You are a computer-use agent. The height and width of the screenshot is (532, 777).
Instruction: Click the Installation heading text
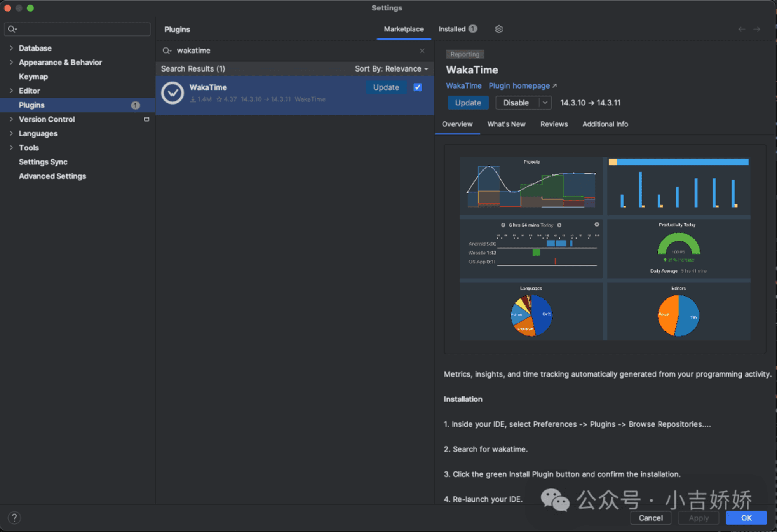click(463, 399)
